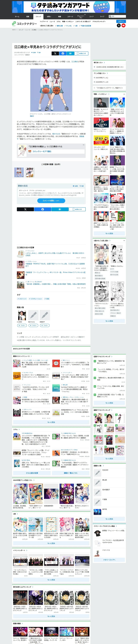The image size is (138, 644).
Task: Open the 無料公開 submenu link
Action: tap(59, 26)
